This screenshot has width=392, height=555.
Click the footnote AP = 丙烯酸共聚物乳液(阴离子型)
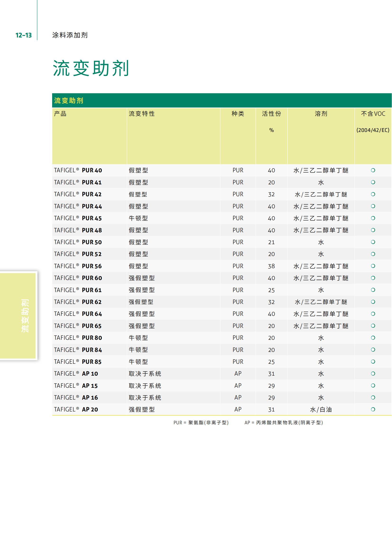(x=284, y=423)
